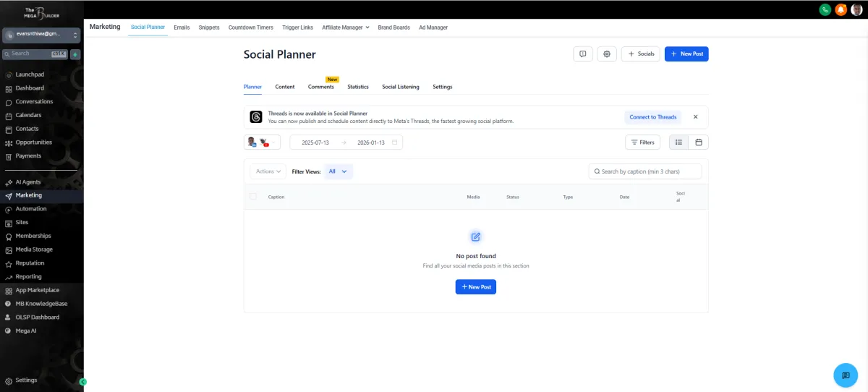Open the Filter Views All dropdown

coord(339,171)
